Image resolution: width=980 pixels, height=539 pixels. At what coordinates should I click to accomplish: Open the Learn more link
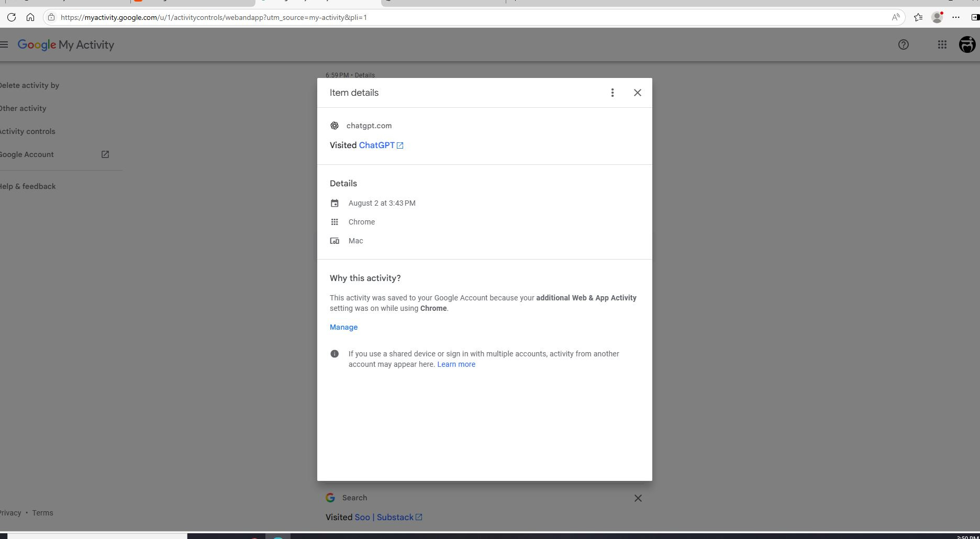click(456, 364)
